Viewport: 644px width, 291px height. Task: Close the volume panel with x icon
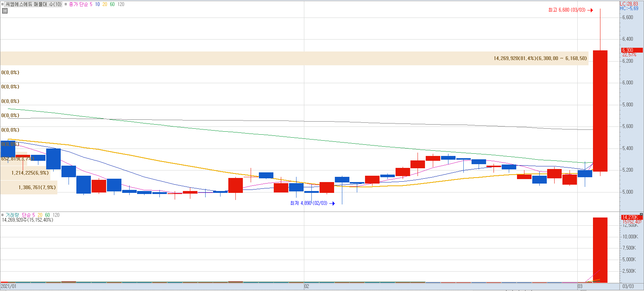(641, 215)
